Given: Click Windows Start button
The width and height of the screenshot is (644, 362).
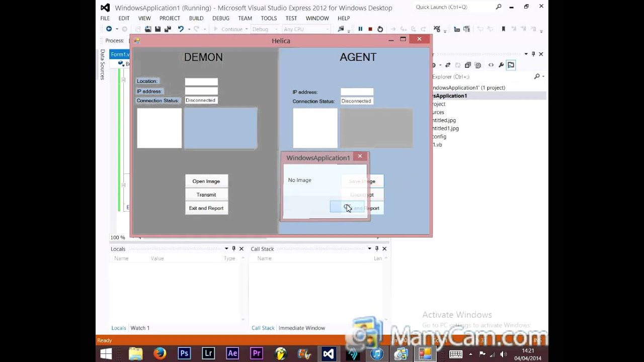Looking at the screenshot, I should click(106, 353).
